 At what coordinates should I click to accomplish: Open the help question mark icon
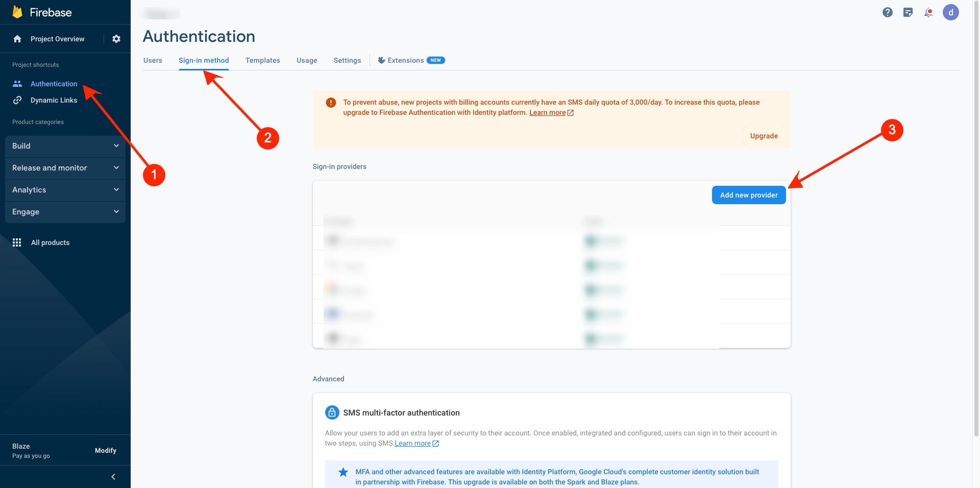pos(888,12)
